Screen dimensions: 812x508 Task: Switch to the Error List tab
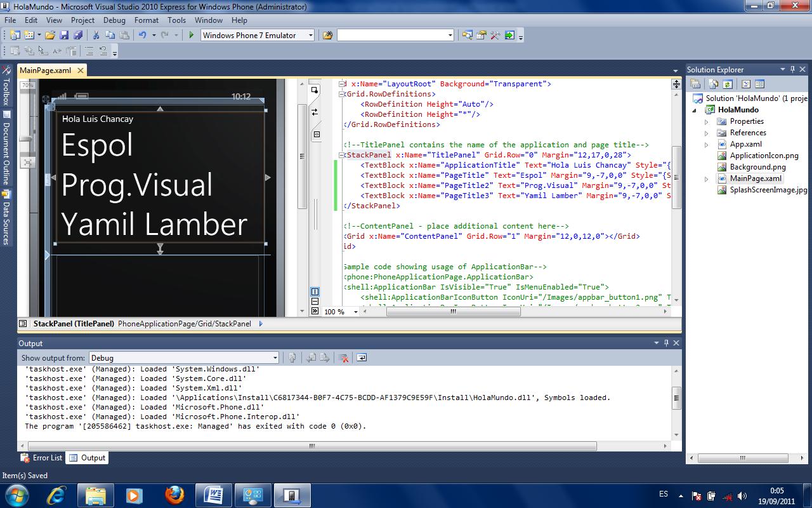tap(42, 458)
